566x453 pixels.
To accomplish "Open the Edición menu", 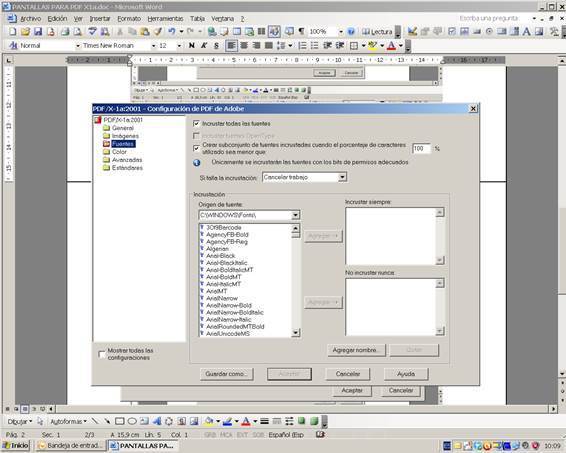I will 57,18.
